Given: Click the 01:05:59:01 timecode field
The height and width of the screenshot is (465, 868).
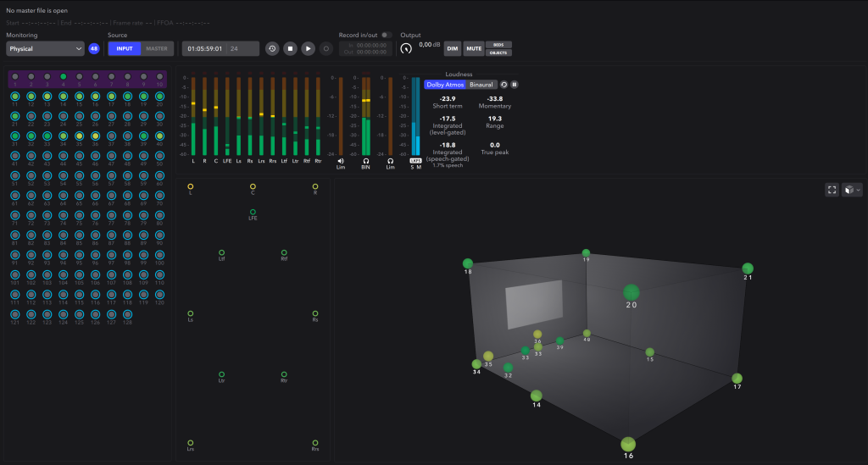Looking at the screenshot, I should coord(205,49).
